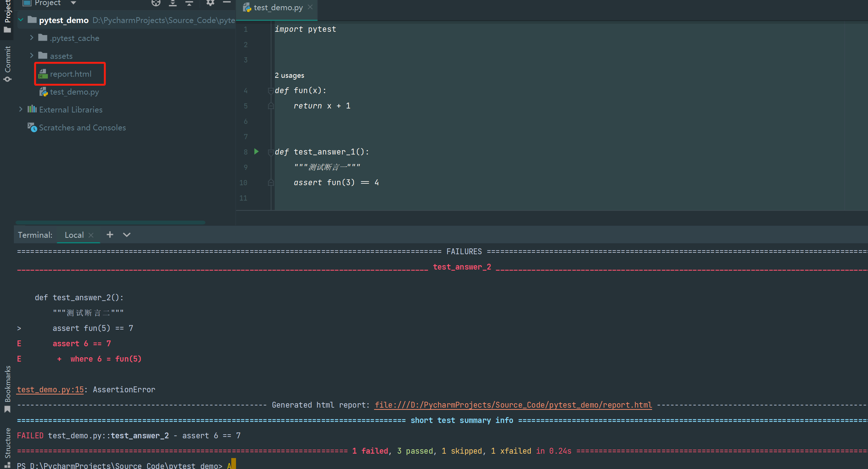Expand the assets folder node
The width and height of the screenshot is (868, 469).
[x=32, y=56]
